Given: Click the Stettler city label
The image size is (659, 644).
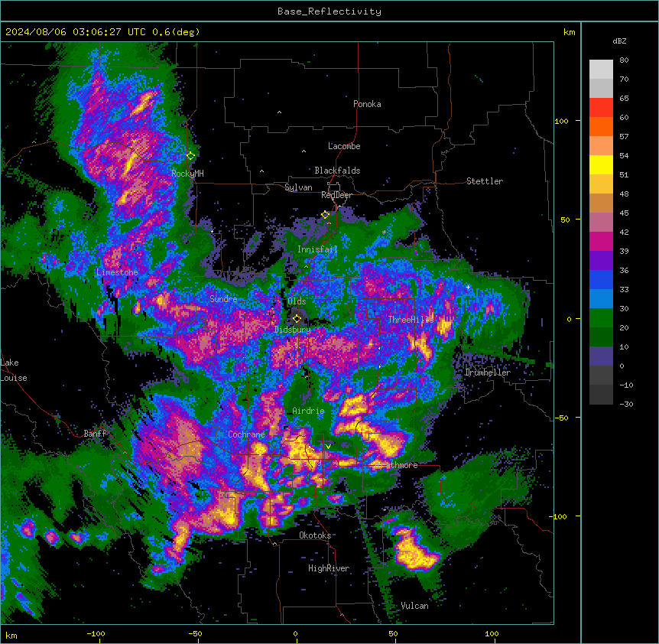Looking at the screenshot, I should click(485, 181).
